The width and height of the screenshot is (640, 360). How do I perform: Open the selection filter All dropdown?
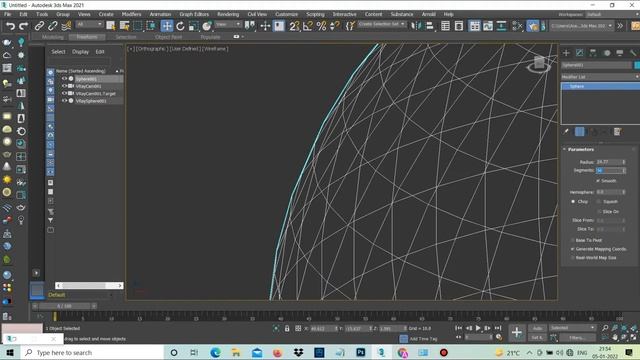[89, 24]
